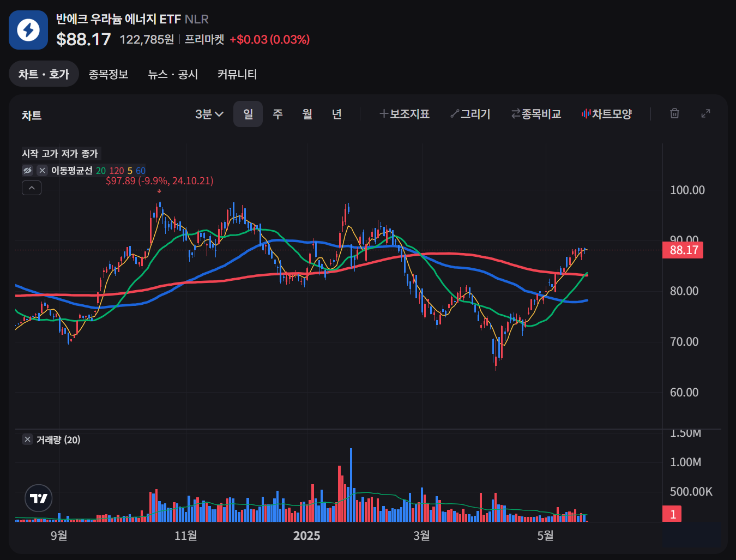Click the 시작 고가 저가 종가 legend

(x=60, y=154)
